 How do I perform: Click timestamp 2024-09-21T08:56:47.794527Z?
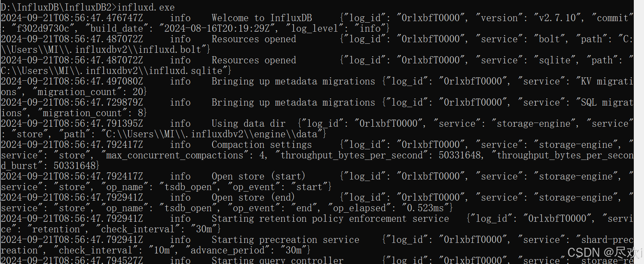(72, 260)
